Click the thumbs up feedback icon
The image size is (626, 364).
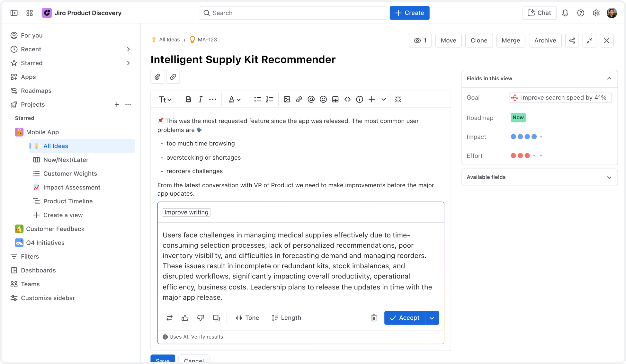coord(185,318)
